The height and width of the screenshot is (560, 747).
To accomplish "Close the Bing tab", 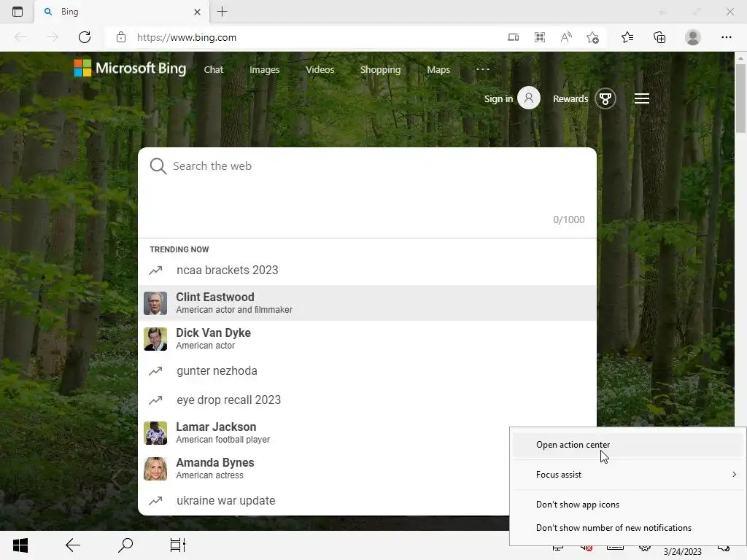I will [x=197, y=12].
